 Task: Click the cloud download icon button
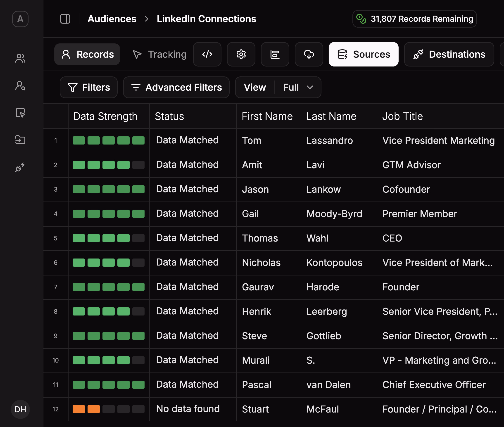pyautogui.click(x=309, y=54)
